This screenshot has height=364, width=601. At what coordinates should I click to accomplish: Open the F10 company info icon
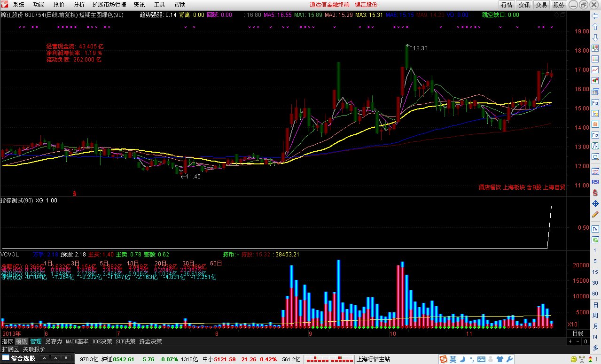595,102
